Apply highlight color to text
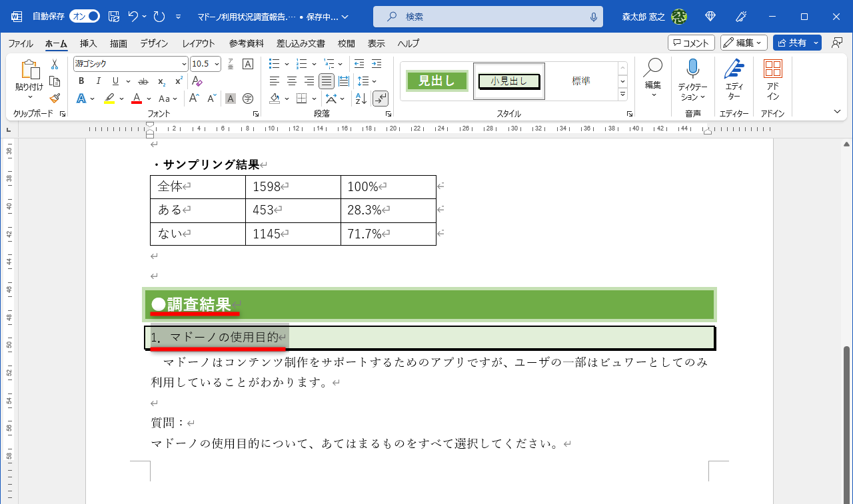Image resolution: width=853 pixels, height=504 pixels. (x=110, y=98)
